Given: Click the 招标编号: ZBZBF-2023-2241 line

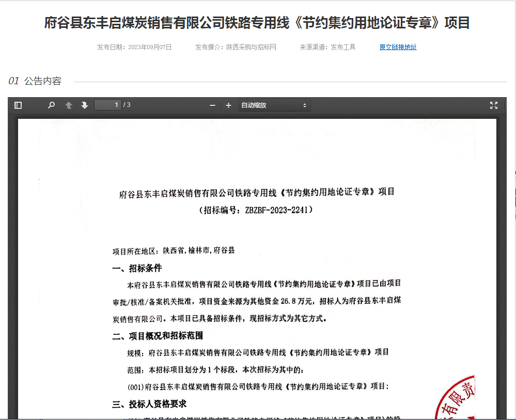Looking at the screenshot, I should pyautogui.click(x=256, y=210).
